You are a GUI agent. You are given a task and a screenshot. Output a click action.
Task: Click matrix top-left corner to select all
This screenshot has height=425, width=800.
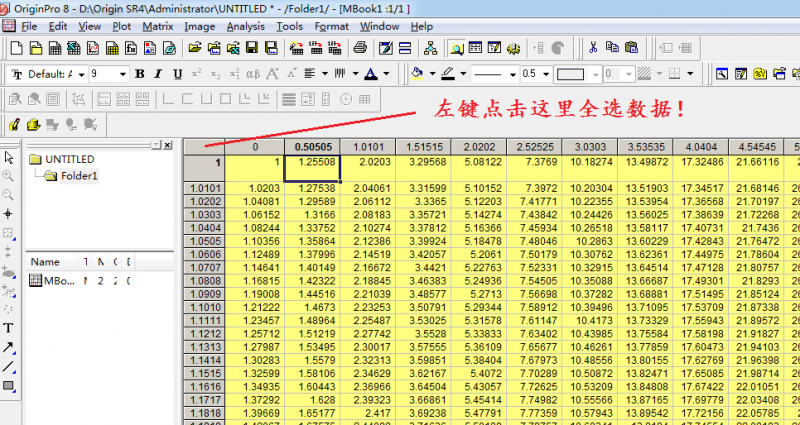[x=203, y=146]
